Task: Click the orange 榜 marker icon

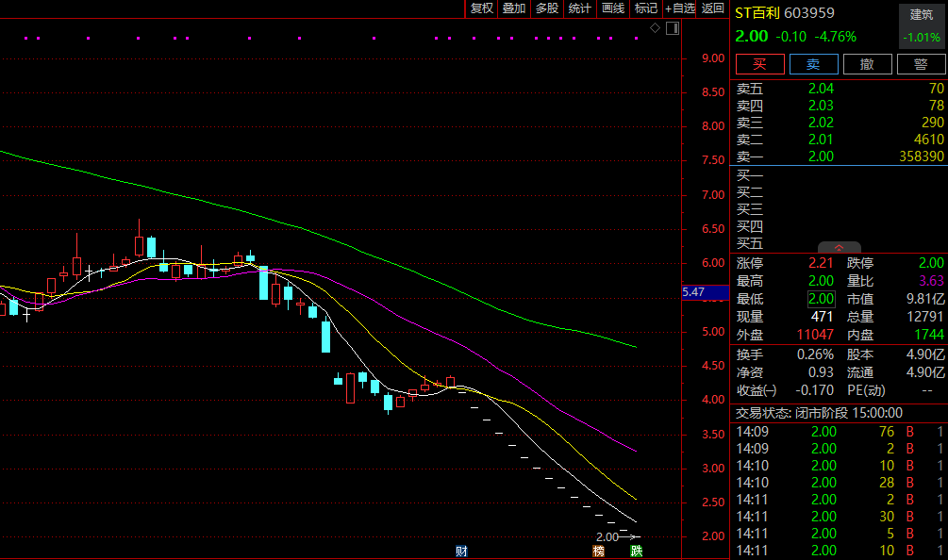Action: [597, 551]
